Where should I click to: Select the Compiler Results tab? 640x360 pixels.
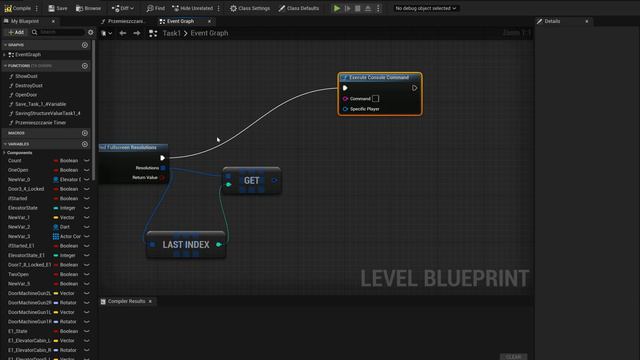point(126,301)
